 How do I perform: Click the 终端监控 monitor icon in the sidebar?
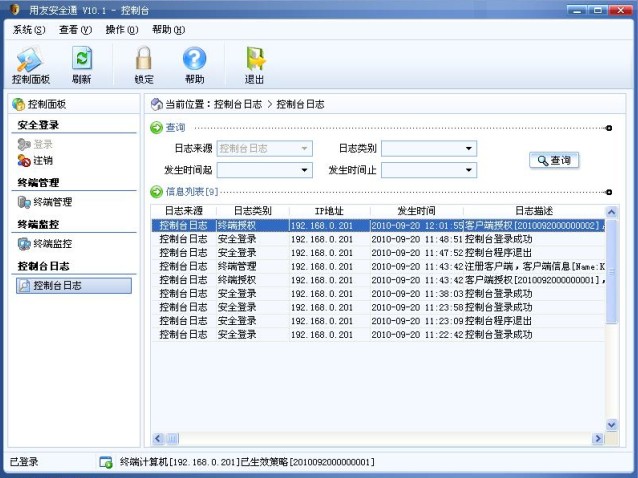click(24, 244)
